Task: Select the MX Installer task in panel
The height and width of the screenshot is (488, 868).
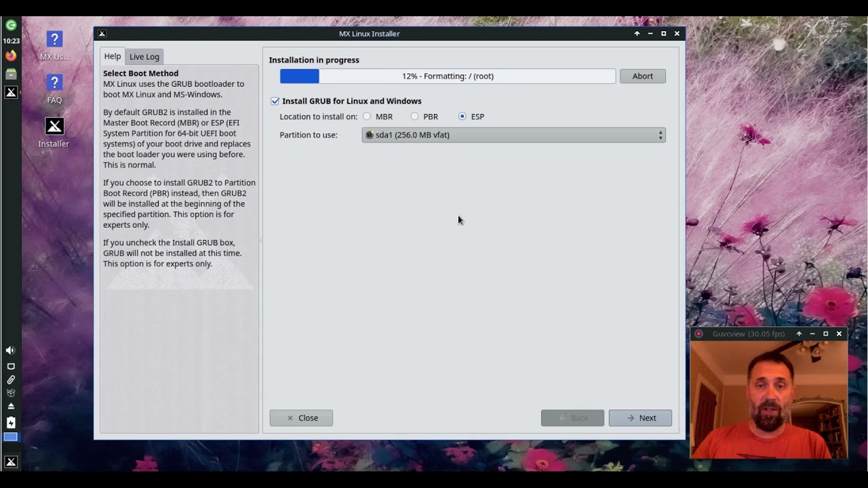Action: click(11, 92)
